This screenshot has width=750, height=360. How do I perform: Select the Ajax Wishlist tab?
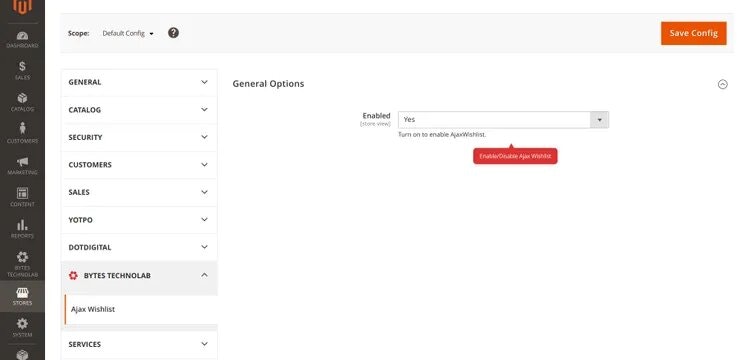pos(141,309)
